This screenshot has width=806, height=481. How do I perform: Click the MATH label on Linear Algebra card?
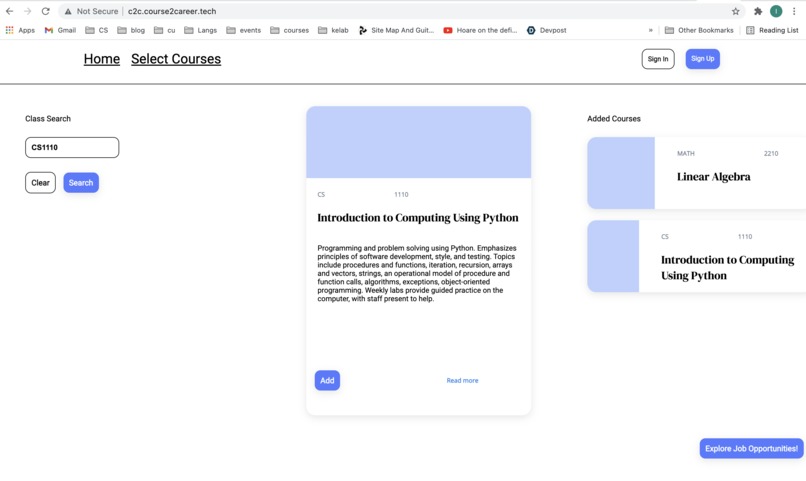coord(686,154)
